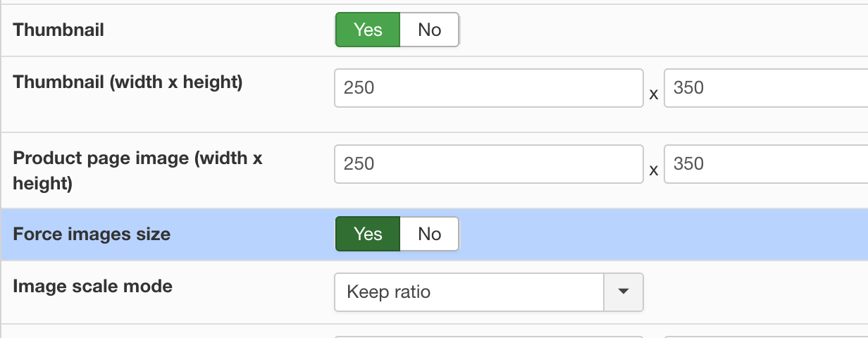Click the x separator in Product page image row
Screen dimensions: 868x338
[654, 170]
